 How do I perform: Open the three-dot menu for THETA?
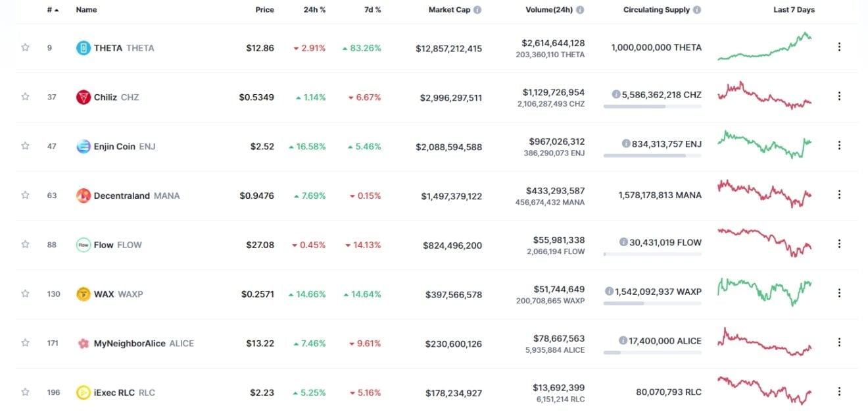pos(839,47)
